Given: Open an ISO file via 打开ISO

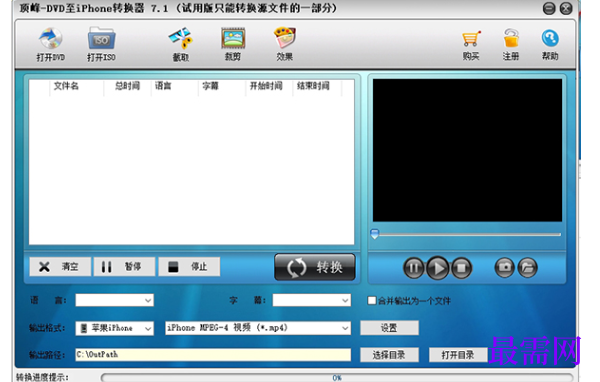Looking at the screenshot, I should [101, 44].
